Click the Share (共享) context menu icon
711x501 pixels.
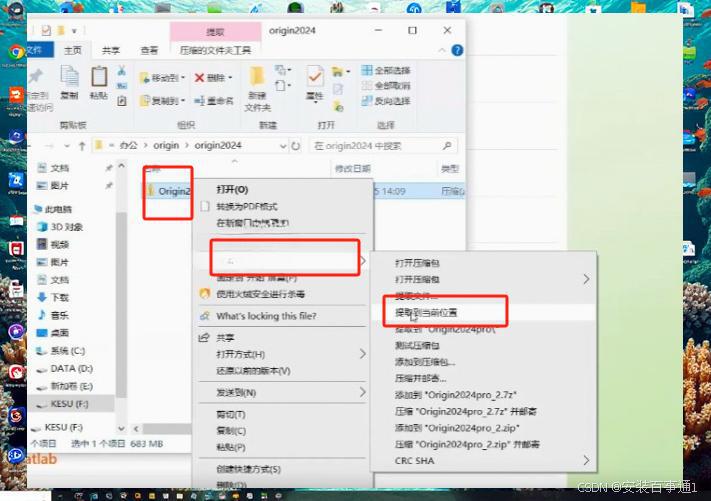click(205, 337)
